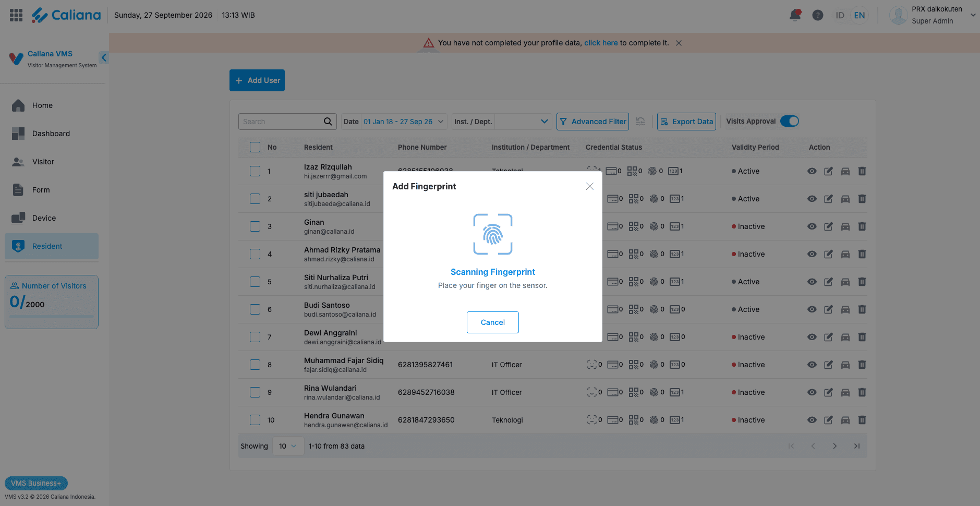
Task: Tick checkbox for row 1 Izaz Rizqullah
Action: [x=255, y=171]
